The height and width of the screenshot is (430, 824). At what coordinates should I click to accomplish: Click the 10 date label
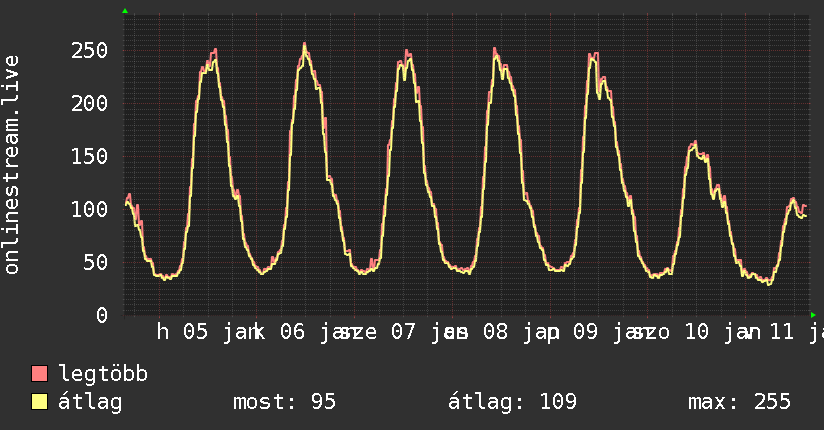point(697,332)
